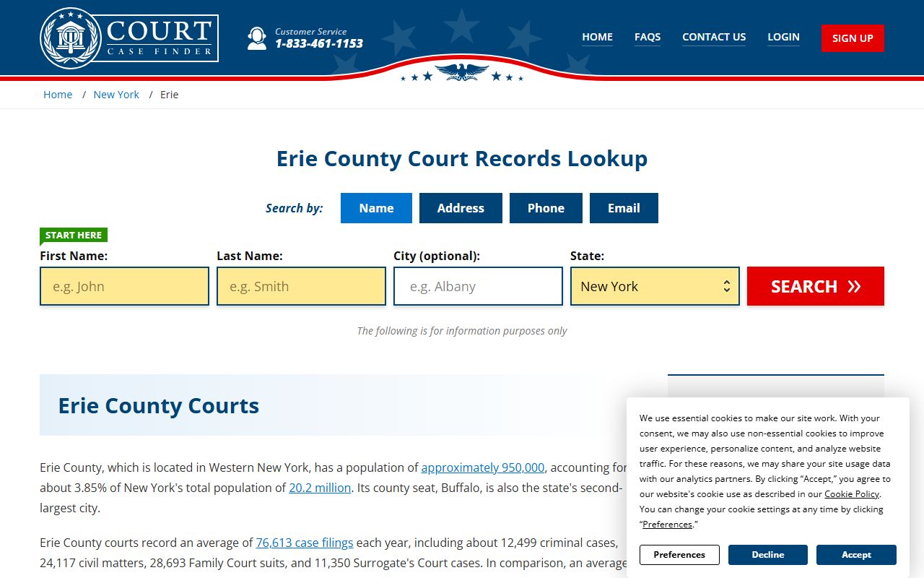Open the FAQS page
This screenshot has width=924, height=578.
648,37
